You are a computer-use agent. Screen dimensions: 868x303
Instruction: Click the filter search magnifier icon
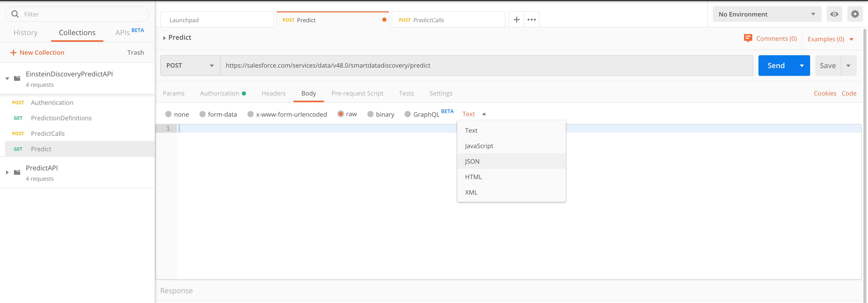tap(15, 14)
